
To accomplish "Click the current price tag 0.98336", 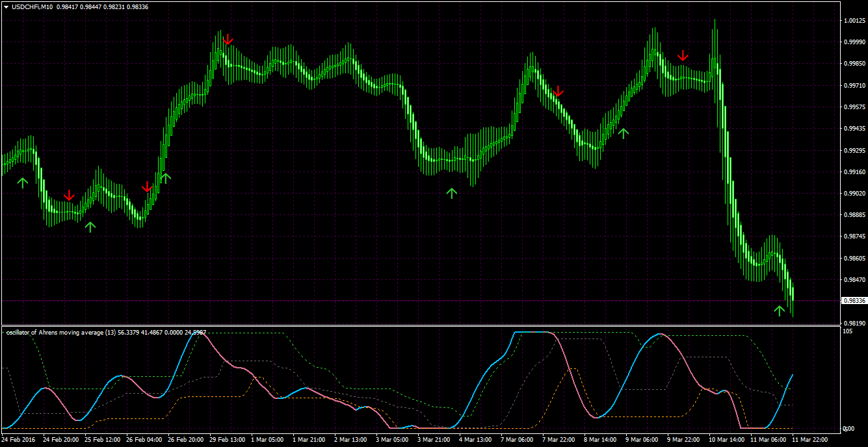I will 854,301.
